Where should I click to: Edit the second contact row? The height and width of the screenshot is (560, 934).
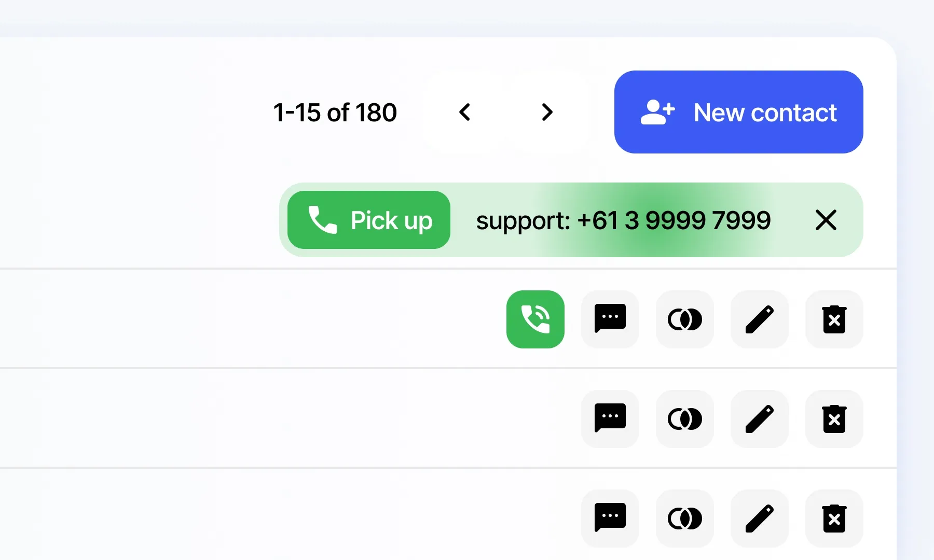coord(760,419)
